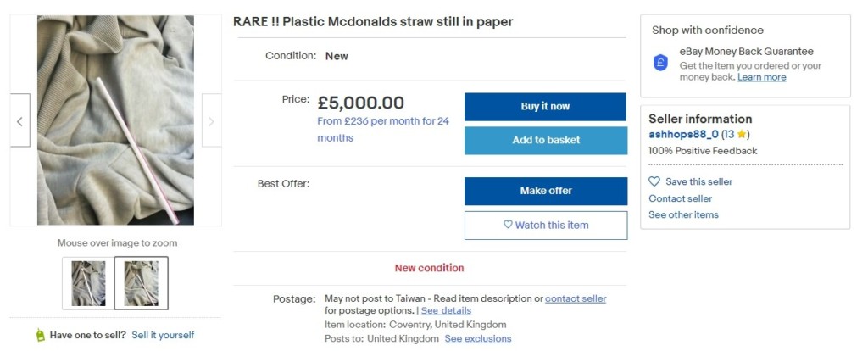Click the green sell tag icon
Viewport: 868px width, 351px height.
tap(40, 335)
